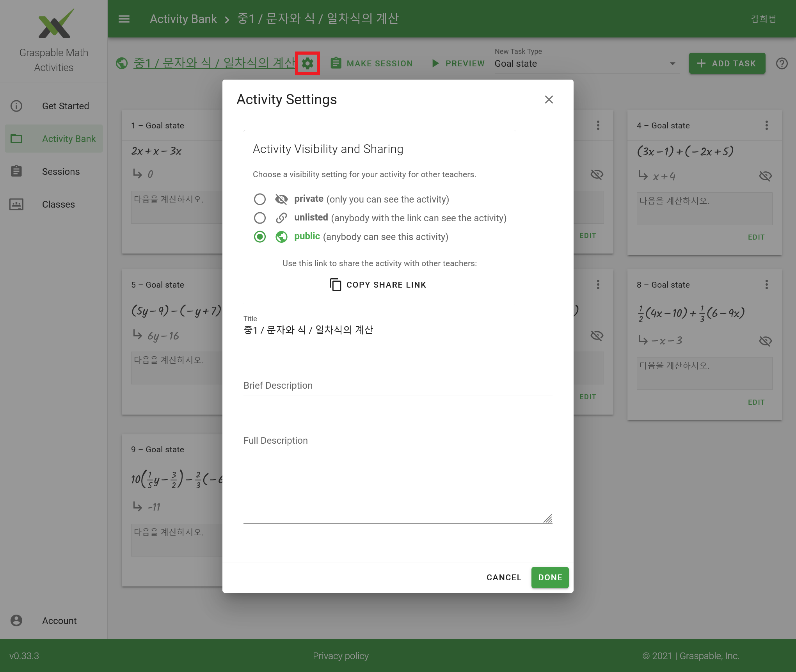Toggle hidden eye icon on task 8
Screen dimensions: 796x672
coord(765,341)
